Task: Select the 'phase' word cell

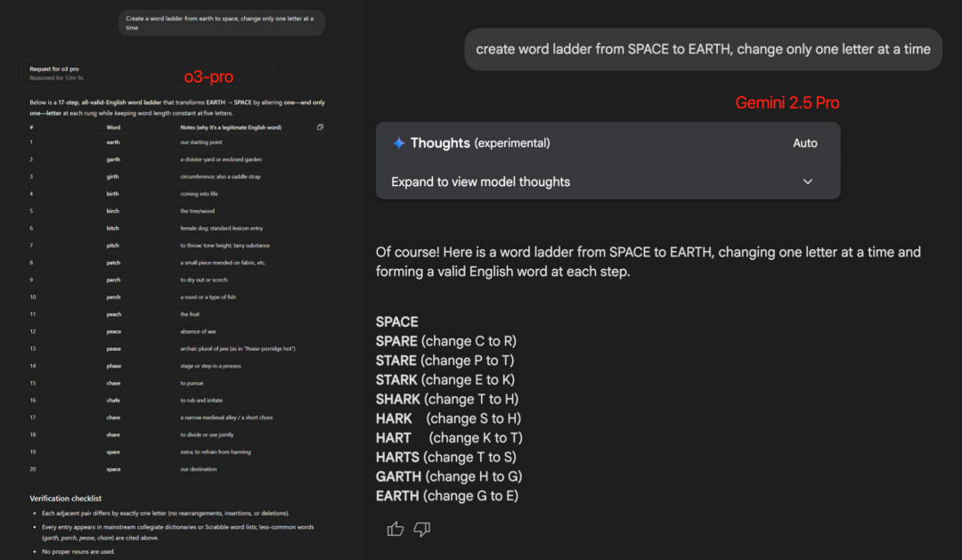Action: pyautogui.click(x=113, y=366)
